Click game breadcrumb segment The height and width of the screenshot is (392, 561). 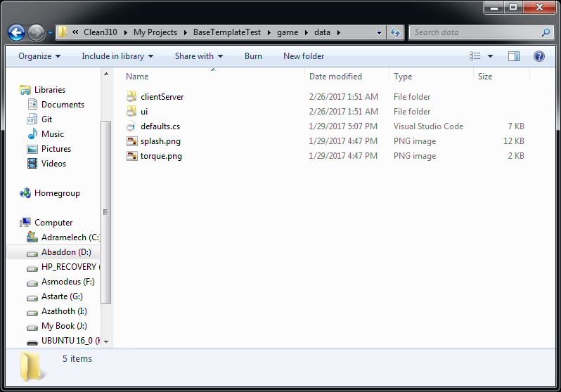coord(288,32)
